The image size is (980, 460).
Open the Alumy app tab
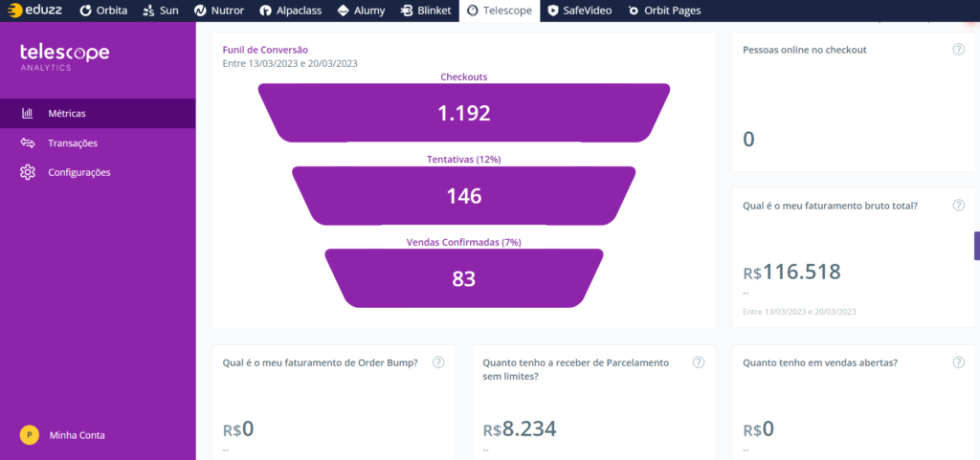(361, 11)
